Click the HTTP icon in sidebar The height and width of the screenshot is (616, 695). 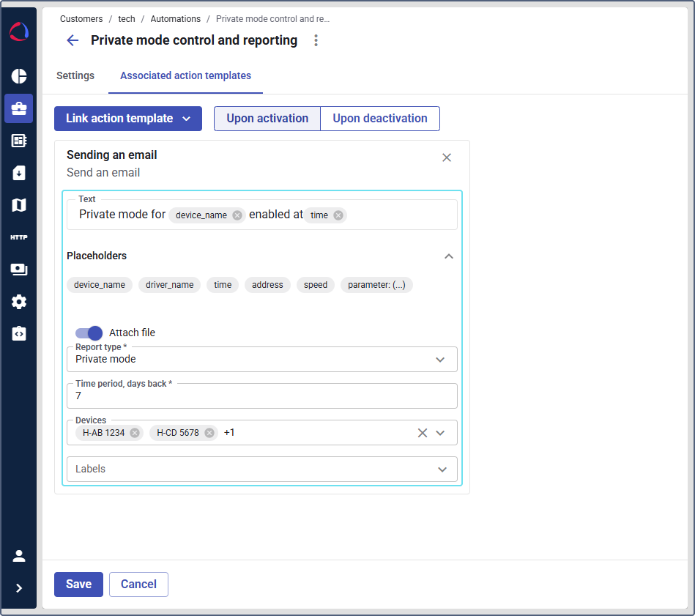pyautogui.click(x=19, y=237)
